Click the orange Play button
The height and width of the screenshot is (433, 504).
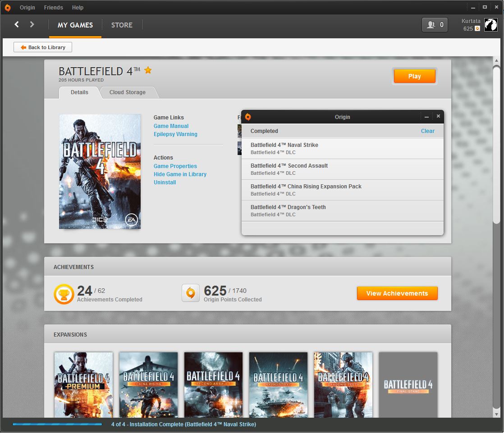click(x=414, y=76)
